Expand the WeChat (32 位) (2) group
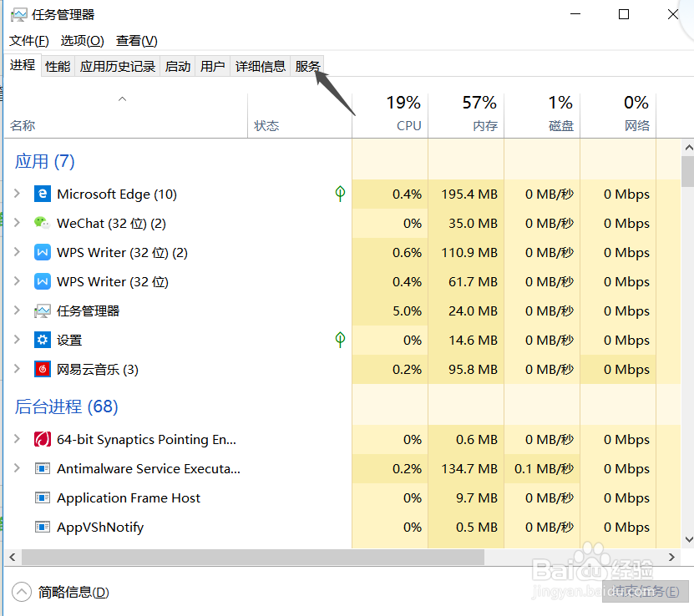The height and width of the screenshot is (616, 694). click(17, 222)
